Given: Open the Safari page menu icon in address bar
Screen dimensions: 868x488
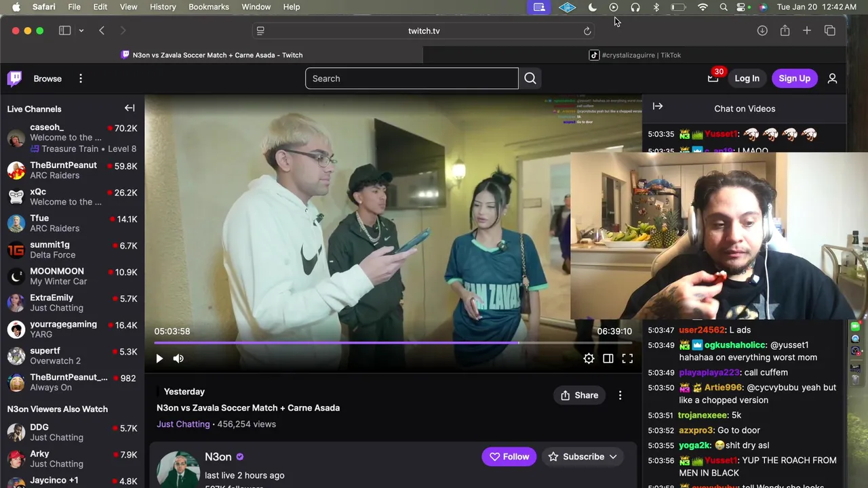Looking at the screenshot, I should pyautogui.click(x=260, y=30).
